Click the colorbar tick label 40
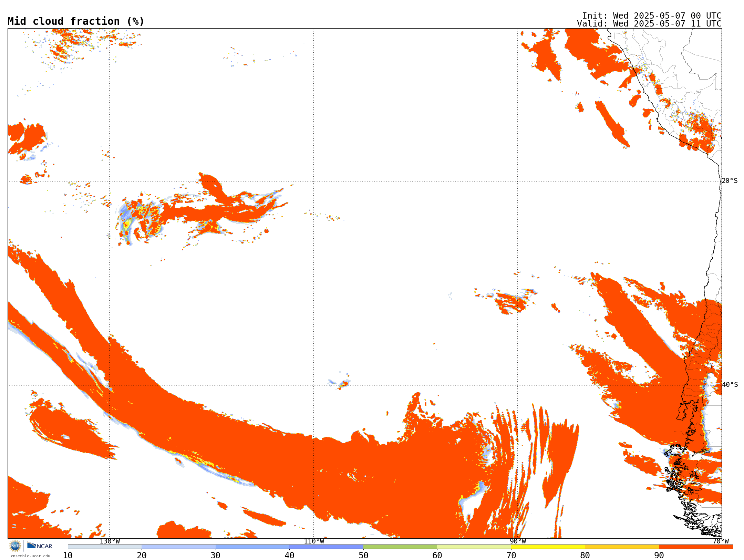The width and height of the screenshot is (744, 560). [x=289, y=556]
